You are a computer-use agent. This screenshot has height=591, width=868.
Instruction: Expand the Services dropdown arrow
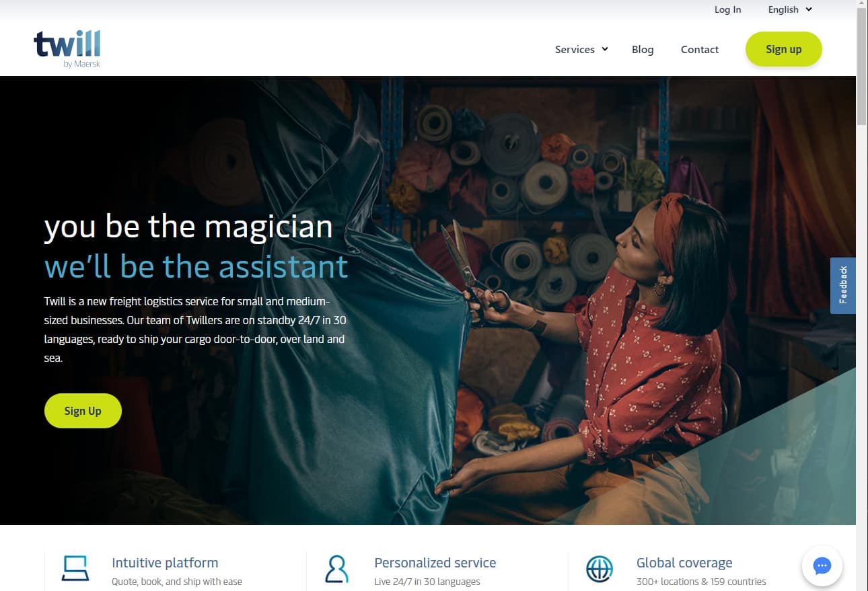click(x=605, y=49)
